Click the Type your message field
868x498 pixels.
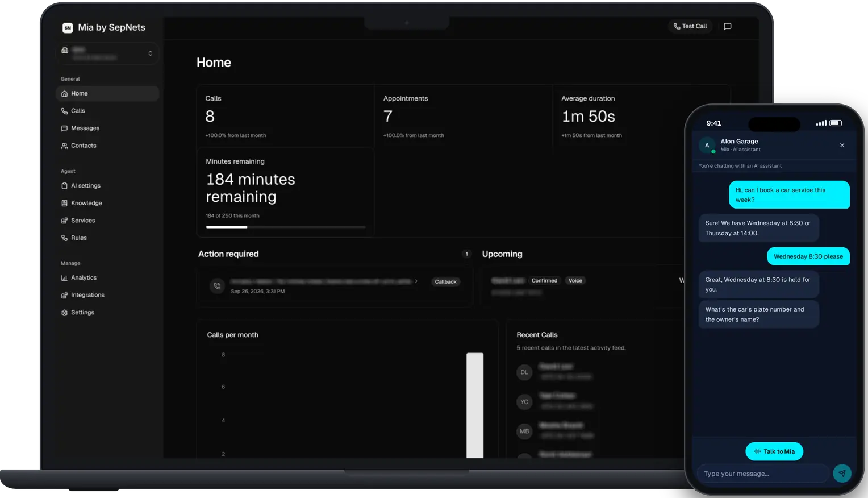pos(762,474)
